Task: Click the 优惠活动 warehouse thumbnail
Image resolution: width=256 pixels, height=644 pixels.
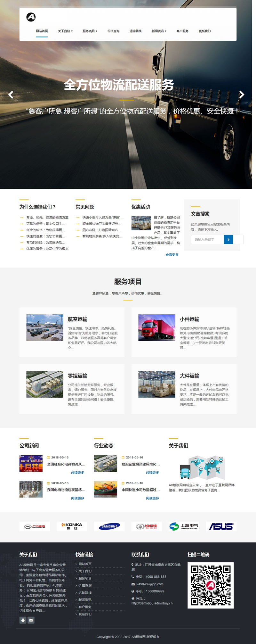Action: (141, 223)
